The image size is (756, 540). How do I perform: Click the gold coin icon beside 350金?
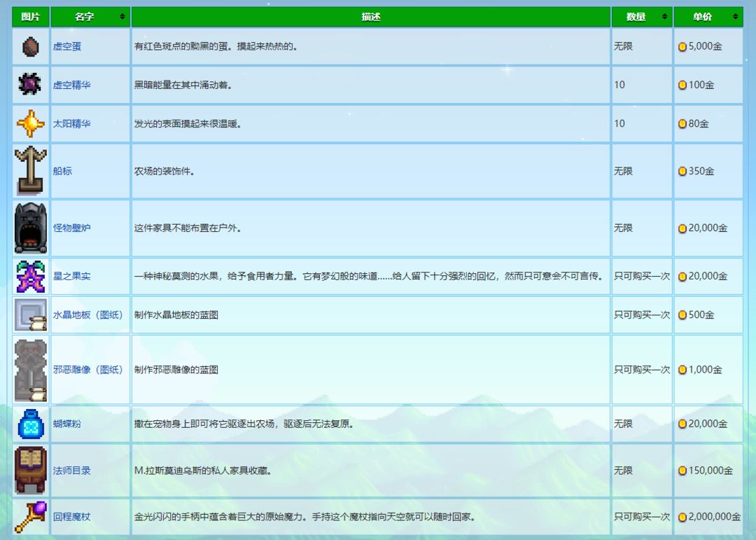point(682,172)
